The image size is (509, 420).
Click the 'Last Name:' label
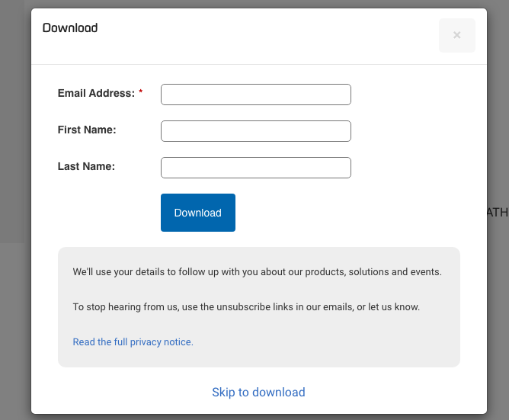[86, 166]
